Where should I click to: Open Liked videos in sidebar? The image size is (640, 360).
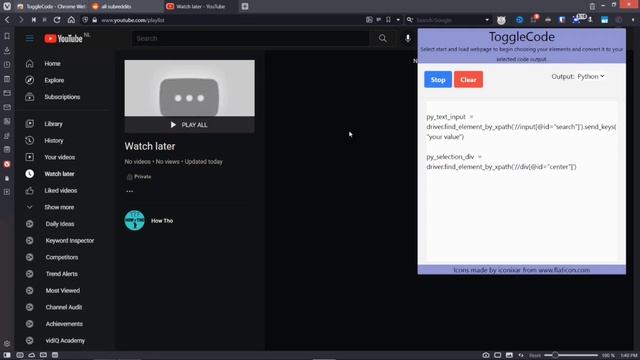click(x=60, y=191)
